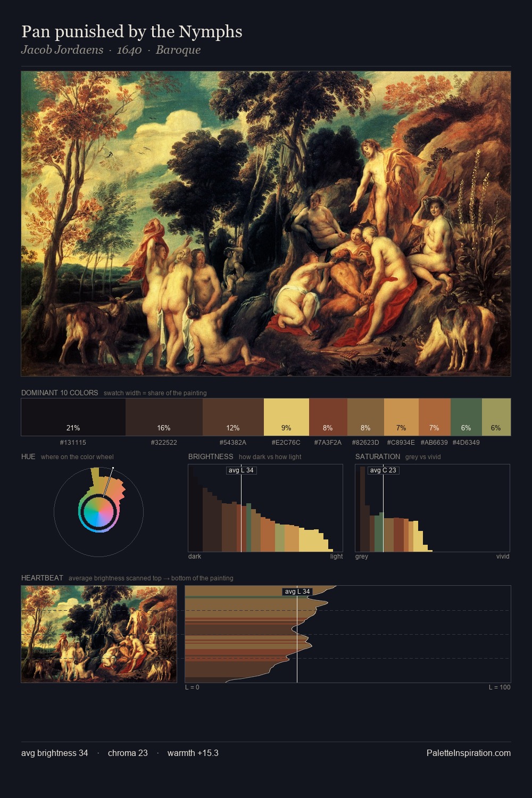This screenshot has width=532, height=798.
Task: Pick the 8% reddish-brown swatch
Action: pos(328,417)
